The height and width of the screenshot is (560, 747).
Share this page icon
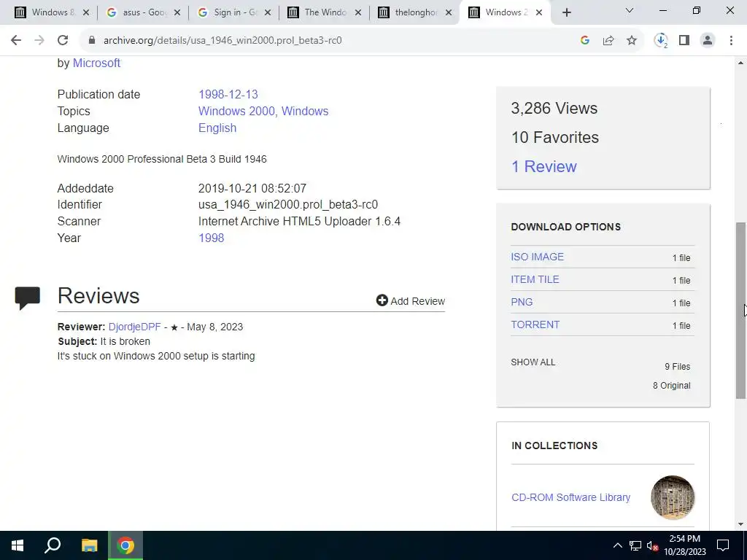point(608,41)
